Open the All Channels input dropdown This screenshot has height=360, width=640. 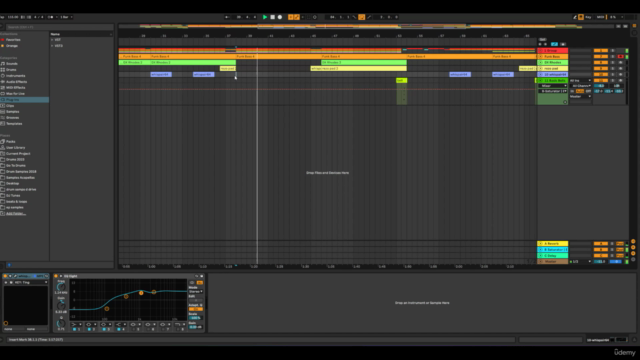pyautogui.click(x=581, y=86)
